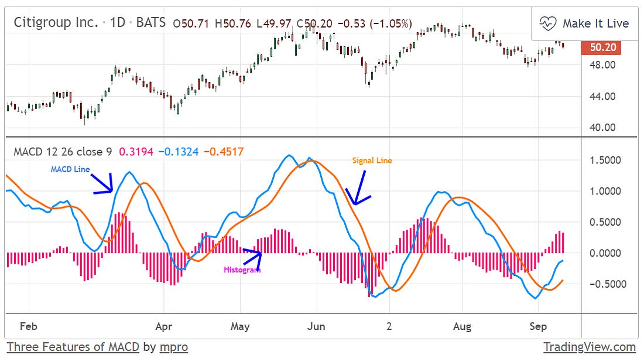Viewport: 644px width, 358px height.
Task: Click the pink histogram value 0.3194
Action: [x=136, y=152]
